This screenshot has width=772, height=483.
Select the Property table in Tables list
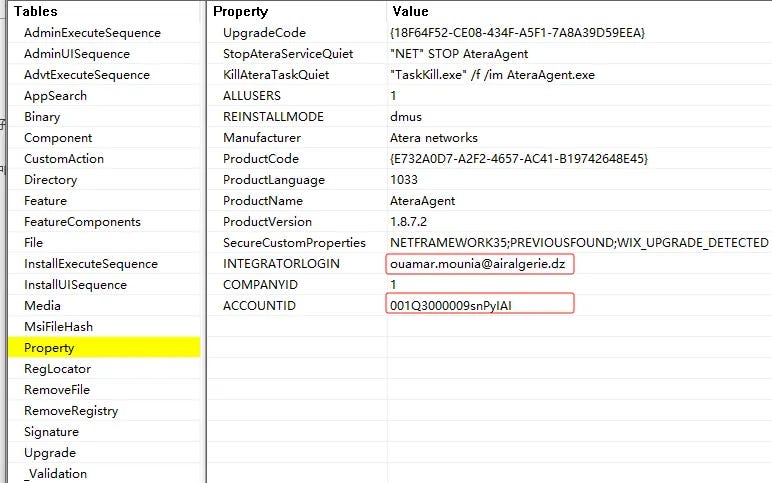pyautogui.click(x=104, y=348)
